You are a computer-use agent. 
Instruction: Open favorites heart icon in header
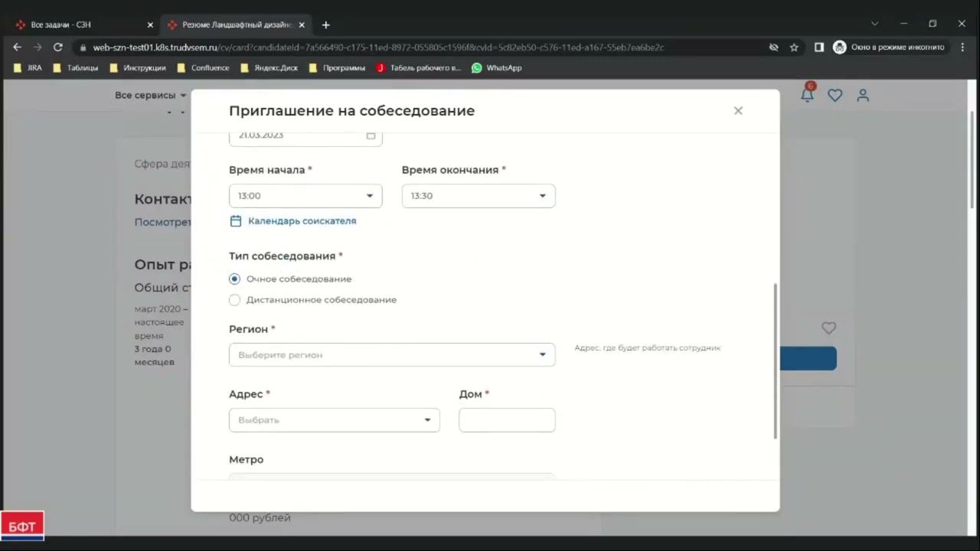click(835, 96)
